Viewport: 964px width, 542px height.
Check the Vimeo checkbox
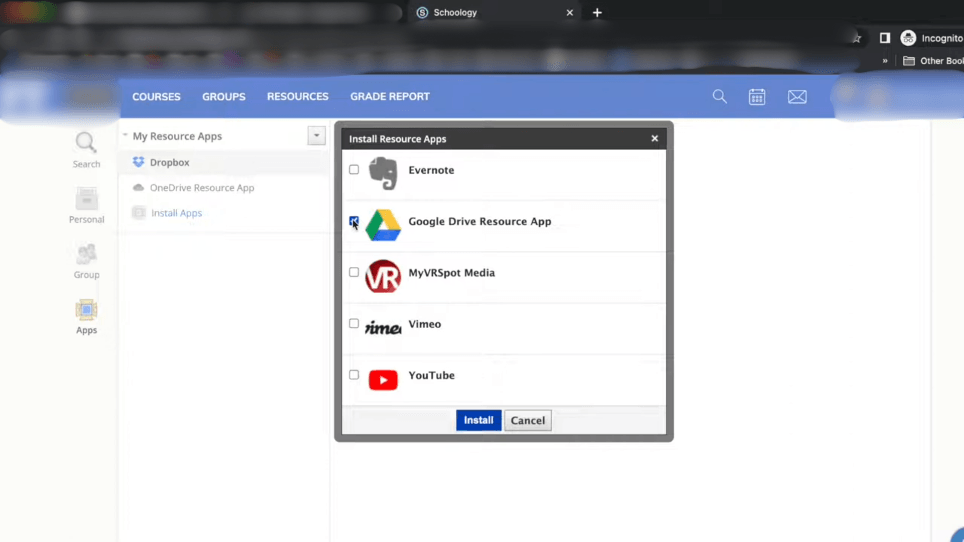pyautogui.click(x=354, y=323)
